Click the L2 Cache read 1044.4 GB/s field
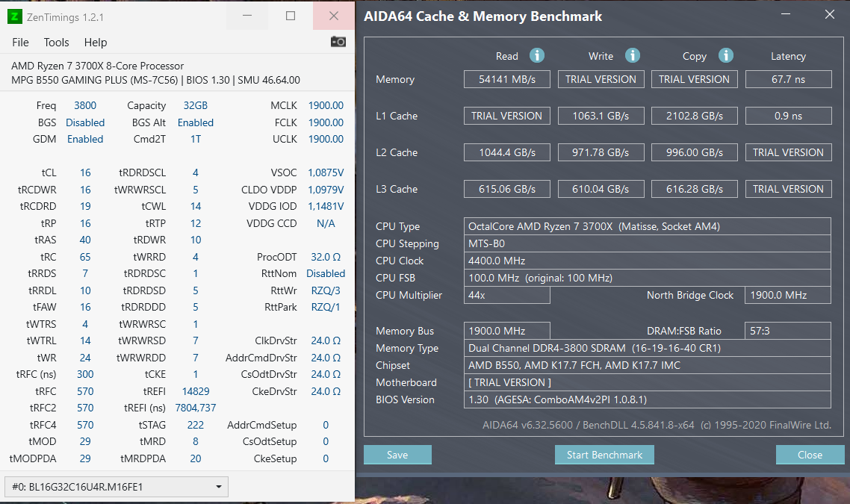This screenshot has width=850, height=504. point(507,152)
